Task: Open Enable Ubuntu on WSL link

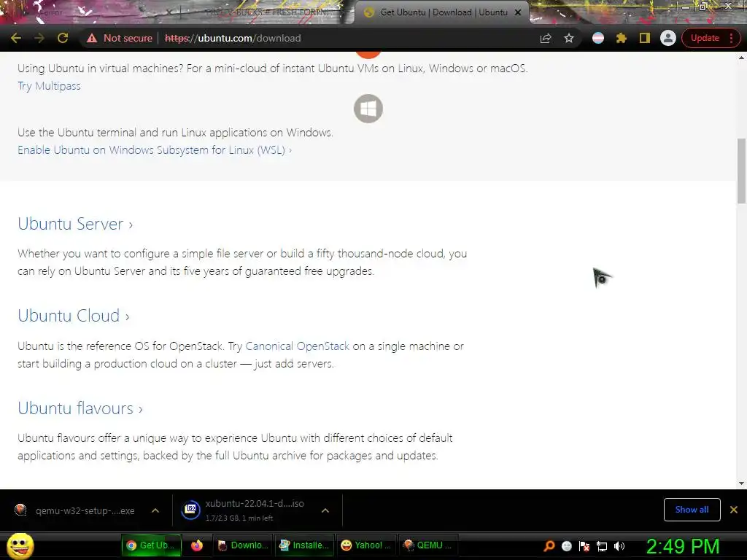Action: pyautogui.click(x=155, y=150)
